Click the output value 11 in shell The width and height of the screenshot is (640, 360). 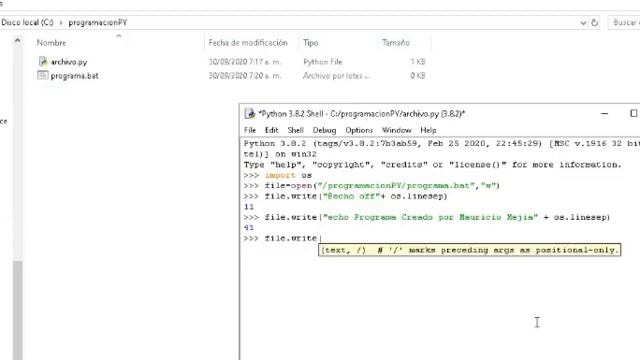tap(249, 207)
